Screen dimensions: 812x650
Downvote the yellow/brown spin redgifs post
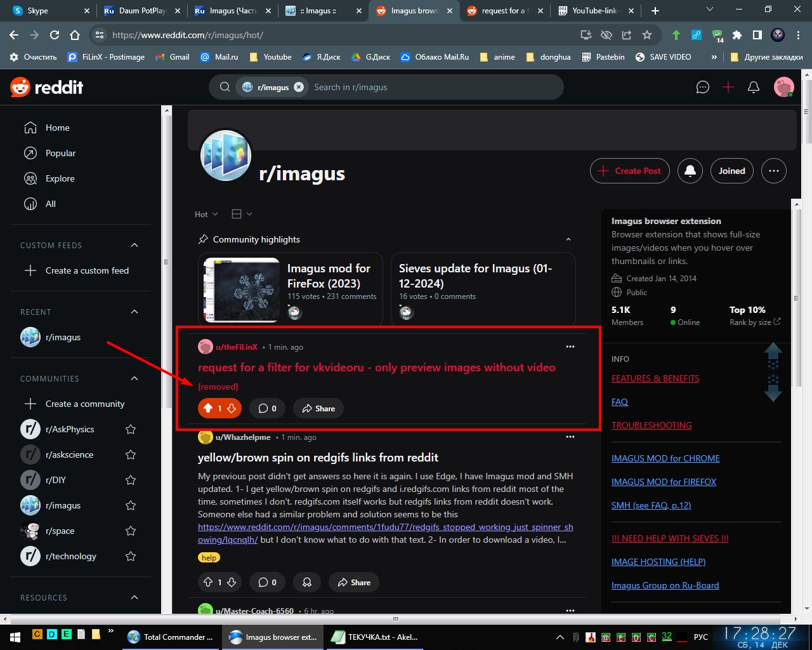pyautogui.click(x=232, y=582)
